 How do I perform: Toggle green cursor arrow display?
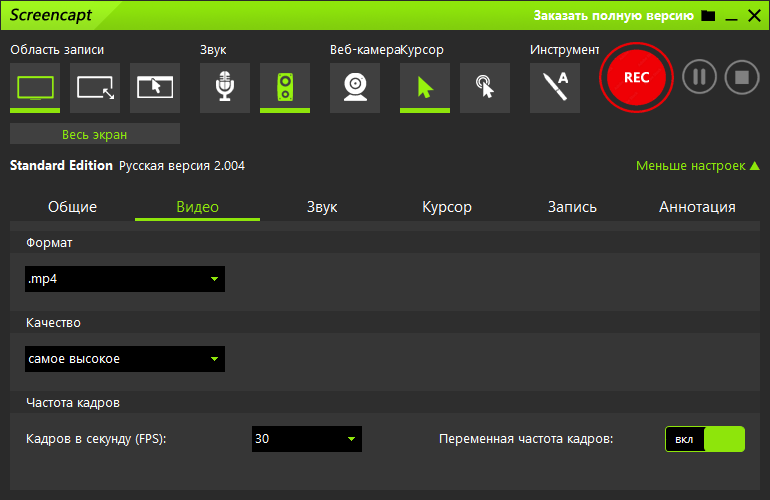425,87
